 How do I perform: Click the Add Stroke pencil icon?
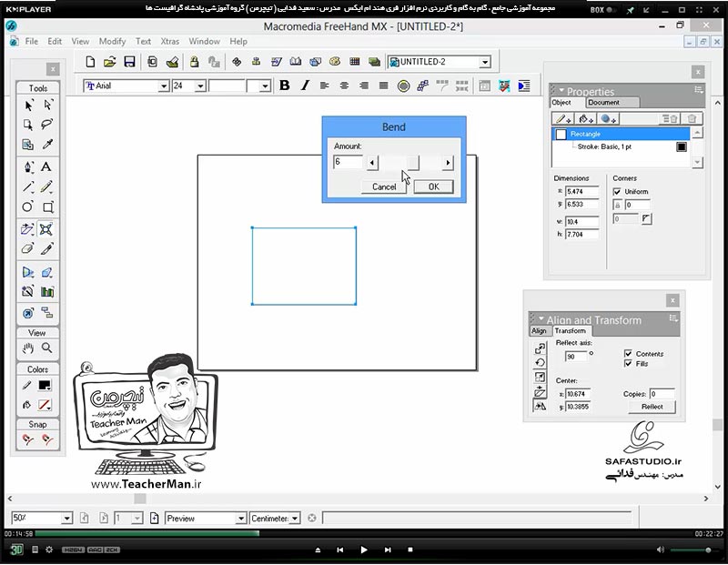click(562, 119)
